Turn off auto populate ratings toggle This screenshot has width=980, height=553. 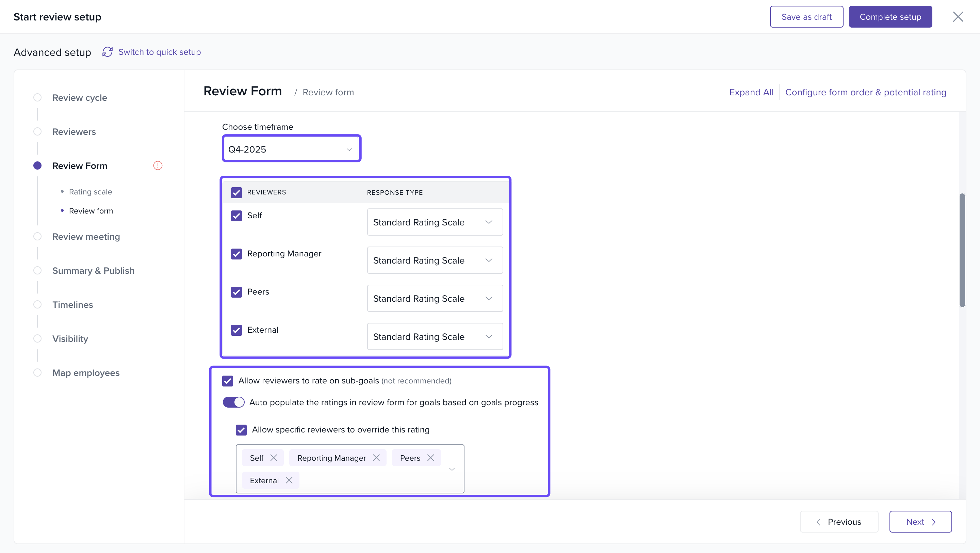coord(233,402)
